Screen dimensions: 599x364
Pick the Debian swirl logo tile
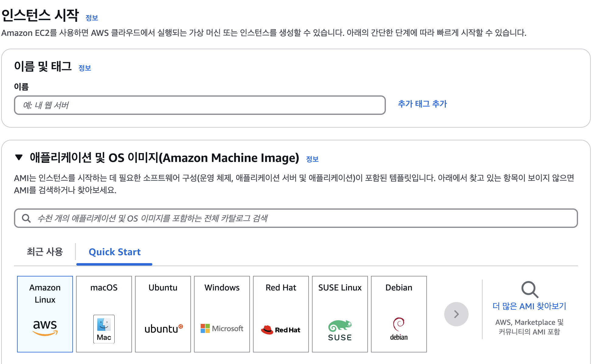pyautogui.click(x=399, y=314)
